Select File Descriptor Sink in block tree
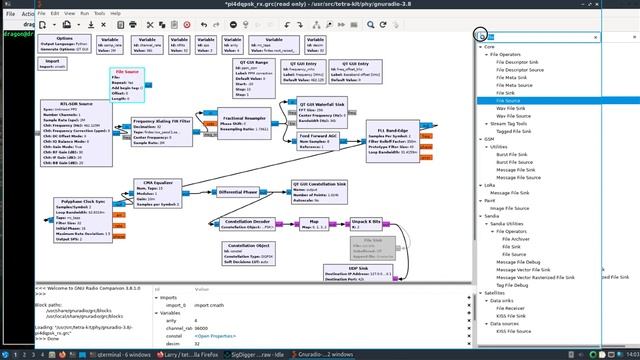 [x=517, y=62]
